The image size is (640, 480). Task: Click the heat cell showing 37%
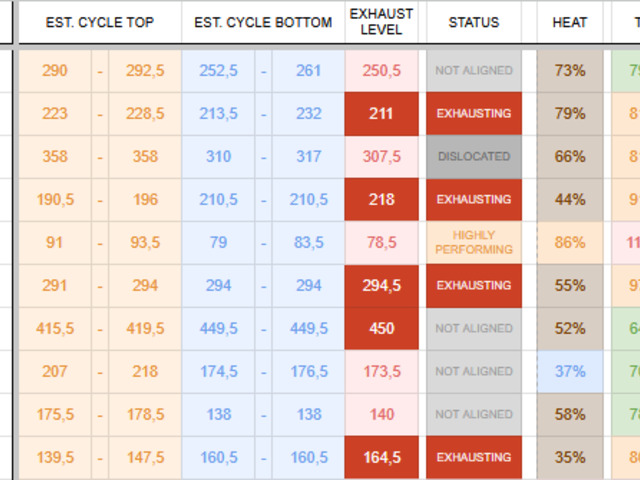coord(570,371)
